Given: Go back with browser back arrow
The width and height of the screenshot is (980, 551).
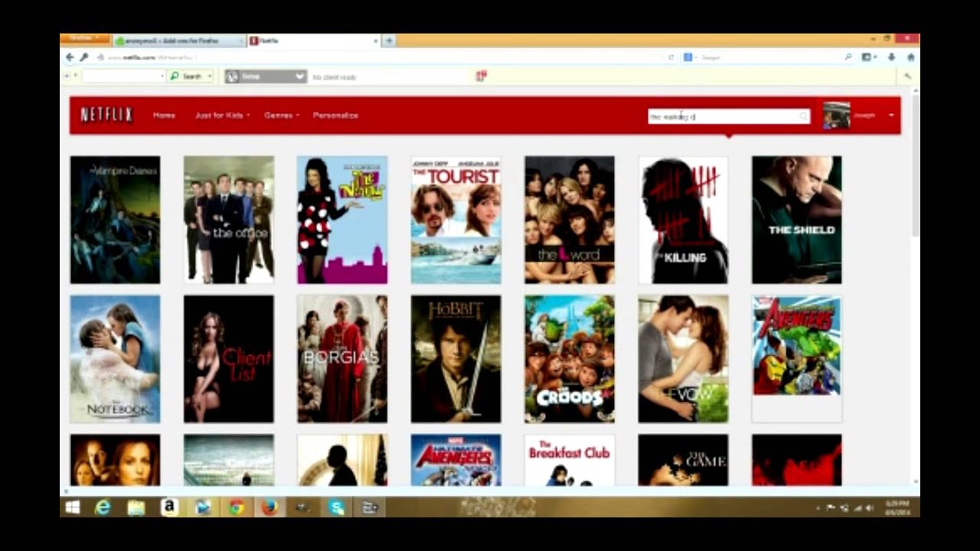Looking at the screenshot, I should (x=70, y=57).
